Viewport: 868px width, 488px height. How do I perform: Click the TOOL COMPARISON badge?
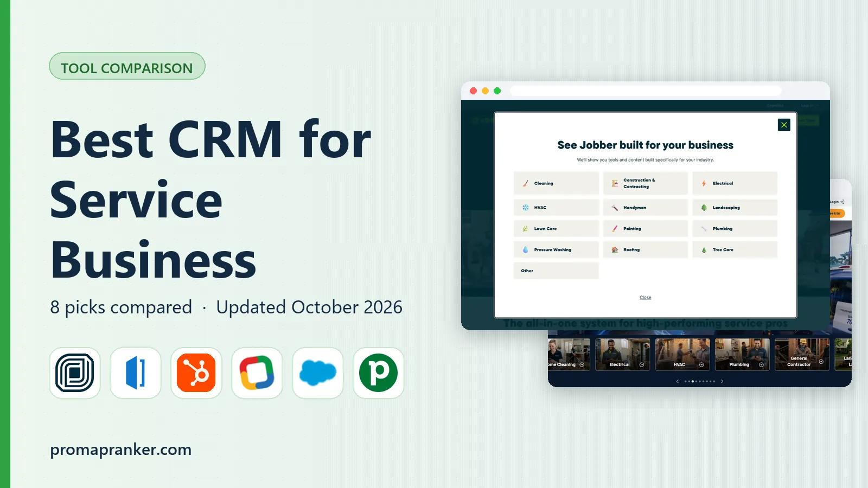pyautogui.click(x=127, y=67)
